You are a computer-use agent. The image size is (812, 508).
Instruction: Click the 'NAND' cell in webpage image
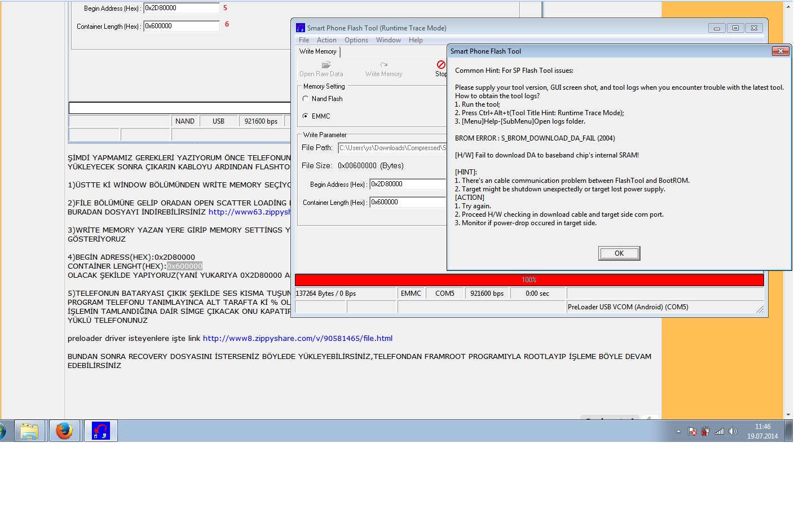(185, 121)
